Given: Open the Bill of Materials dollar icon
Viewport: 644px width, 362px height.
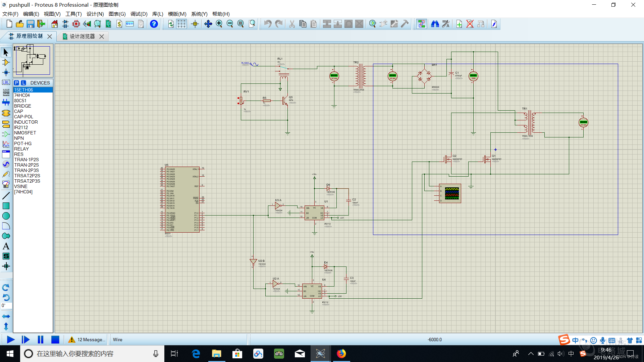Looking at the screenshot, I should 119,24.
